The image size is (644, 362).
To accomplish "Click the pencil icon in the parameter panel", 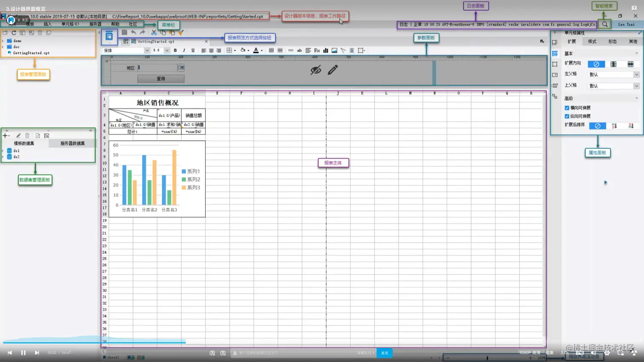I will click(x=333, y=70).
